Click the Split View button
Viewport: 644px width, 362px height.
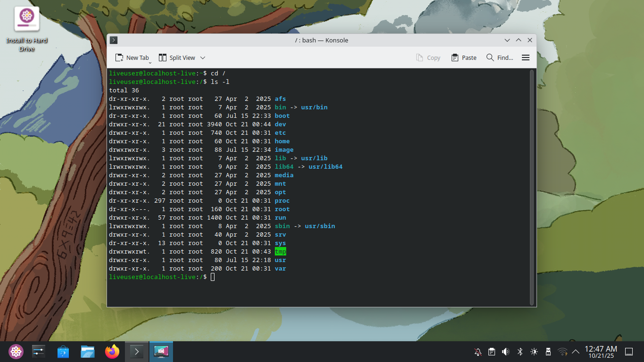tap(177, 58)
